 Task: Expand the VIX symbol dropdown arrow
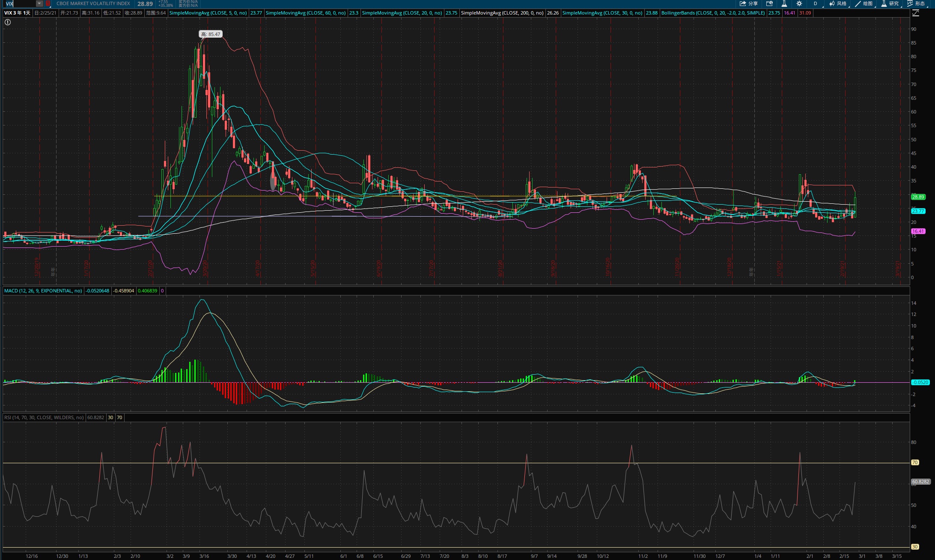point(39,4)
